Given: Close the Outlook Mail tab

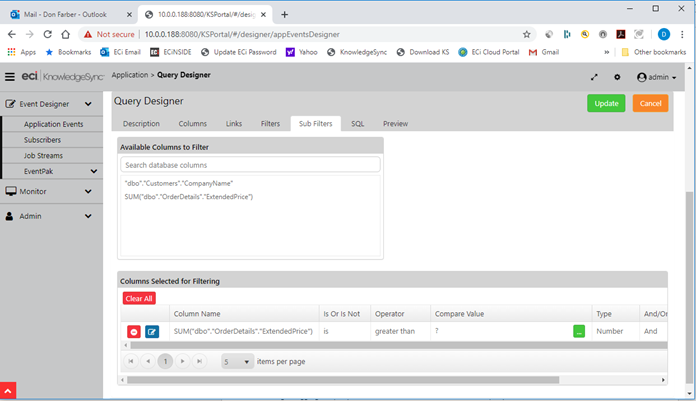Looking at the screenshot, I should 129,15.
